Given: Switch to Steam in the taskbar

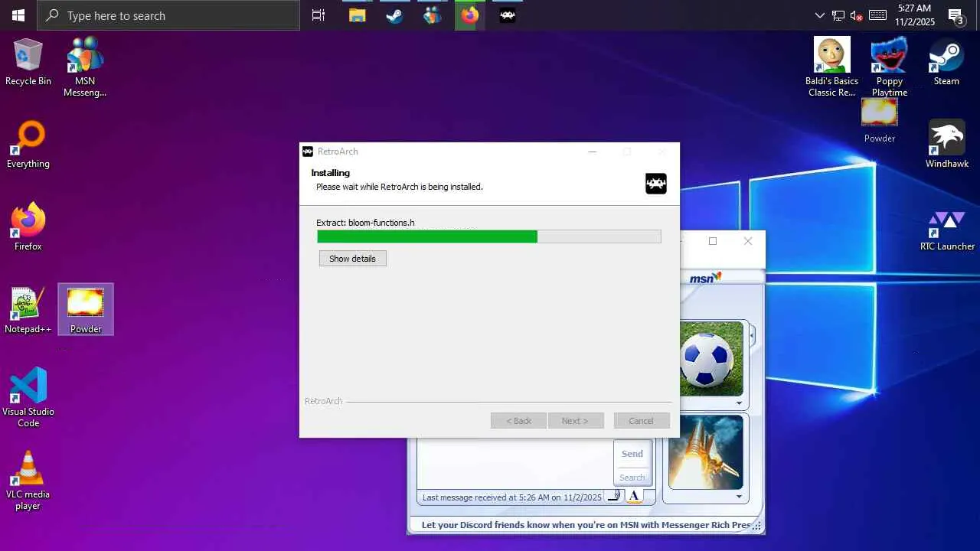Looking at the screenshot, I should point(395,15).
